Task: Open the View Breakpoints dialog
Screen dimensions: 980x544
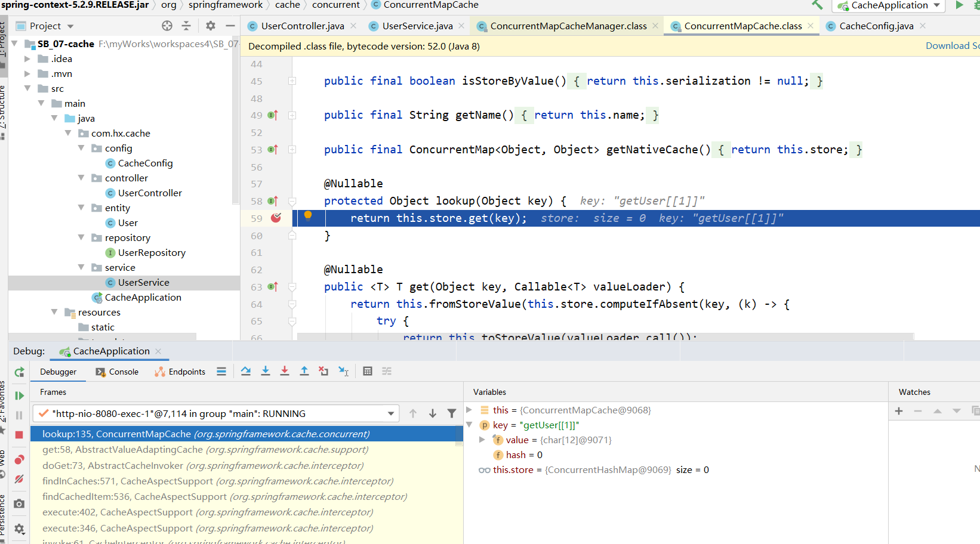Action: (19, 459)
